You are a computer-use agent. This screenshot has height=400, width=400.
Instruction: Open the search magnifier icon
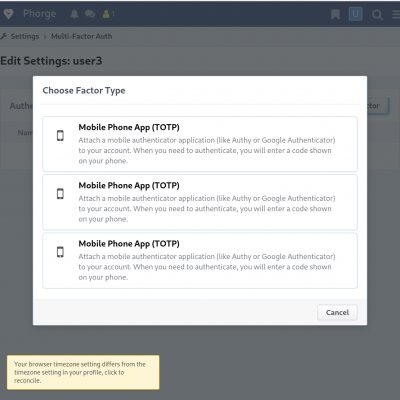click(377, 15)
